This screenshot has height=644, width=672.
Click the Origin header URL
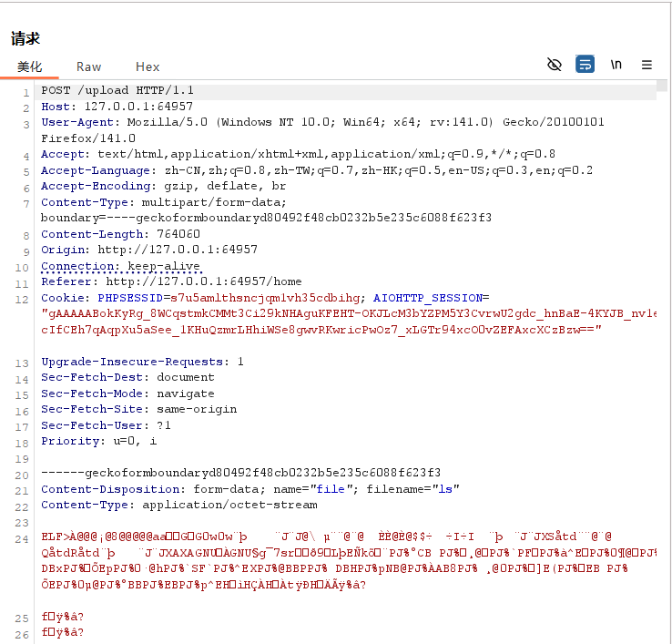point(178,250)
